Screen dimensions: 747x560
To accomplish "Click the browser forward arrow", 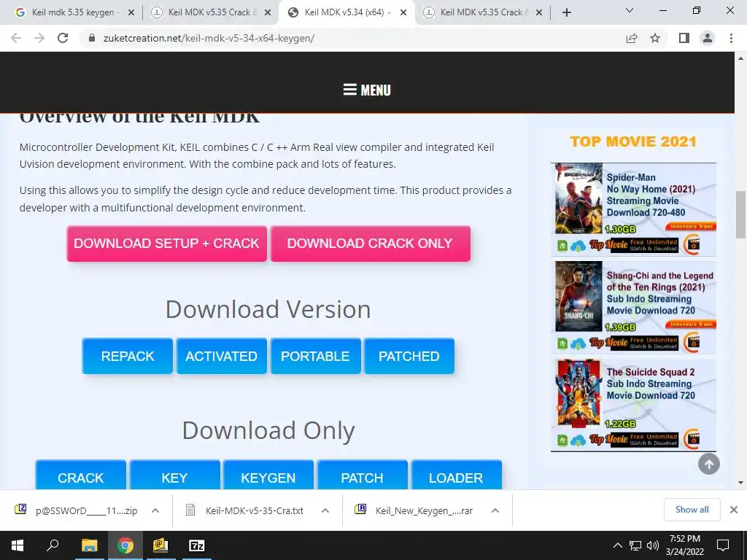I will (x=39, y=38).
